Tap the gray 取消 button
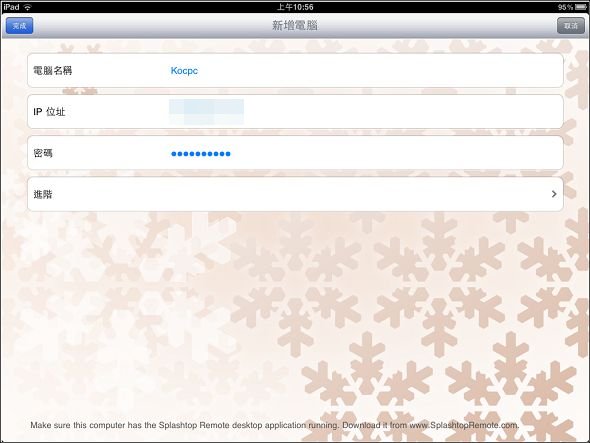This screenshot has width=590, height=443. tap(570, 26)
